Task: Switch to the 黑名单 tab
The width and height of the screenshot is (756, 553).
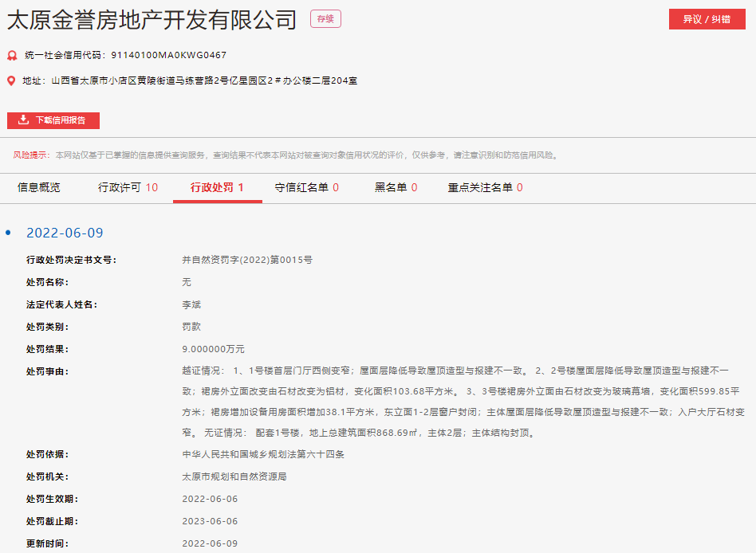Action: [x=396, y=187]
